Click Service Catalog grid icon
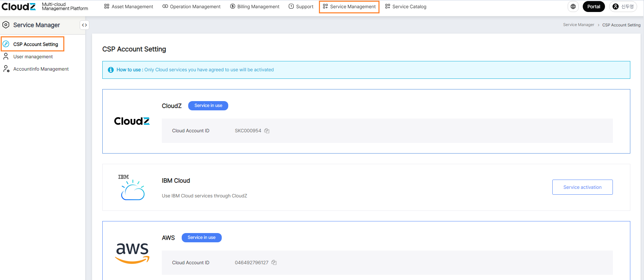Screen dimensions: 644x280 click(x=388, y=6)
